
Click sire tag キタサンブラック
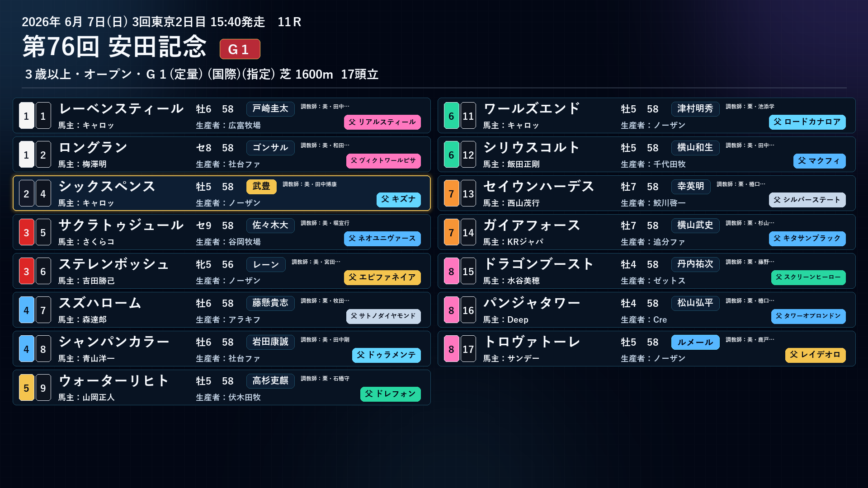click(807, 239)
